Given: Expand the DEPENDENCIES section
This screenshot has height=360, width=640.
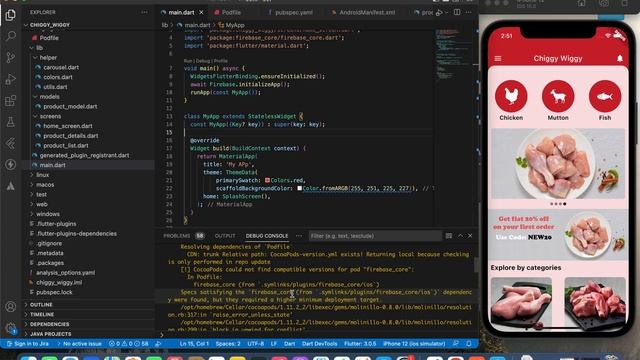Looking at the screenshot, I should point(49,324).
